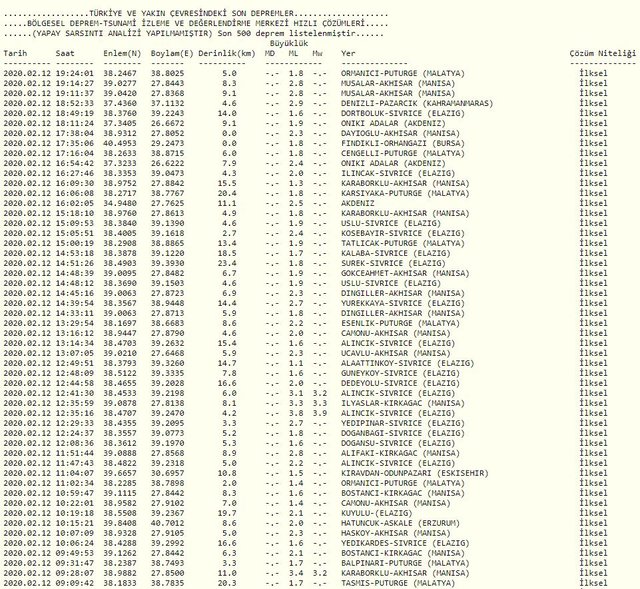Select the Çözüm Niteliği column header
The height and width of the screenshot is (589, 640).
(x=603, y=53)
